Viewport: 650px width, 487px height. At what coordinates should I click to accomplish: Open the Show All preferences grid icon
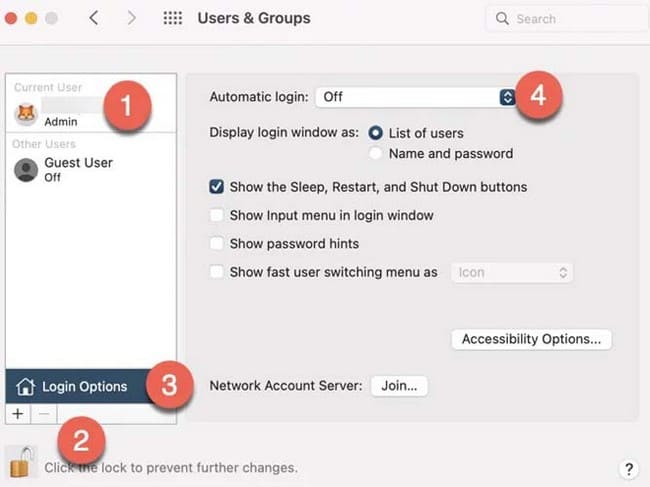tap(172, 18)
